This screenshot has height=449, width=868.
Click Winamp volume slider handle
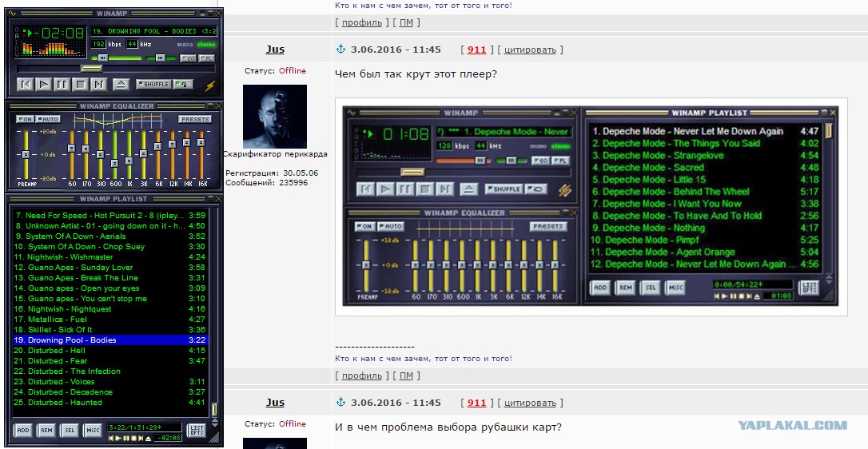coord(103,58)
